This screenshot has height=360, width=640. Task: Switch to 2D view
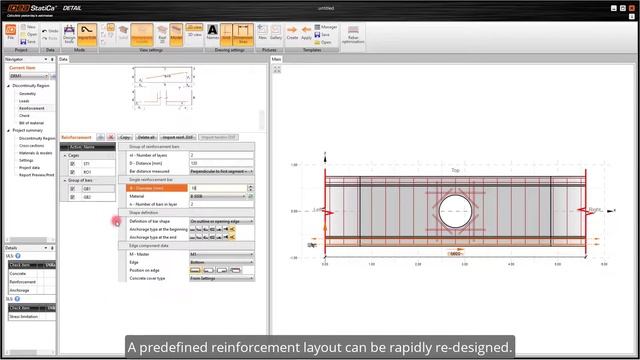tap(194, 27)
